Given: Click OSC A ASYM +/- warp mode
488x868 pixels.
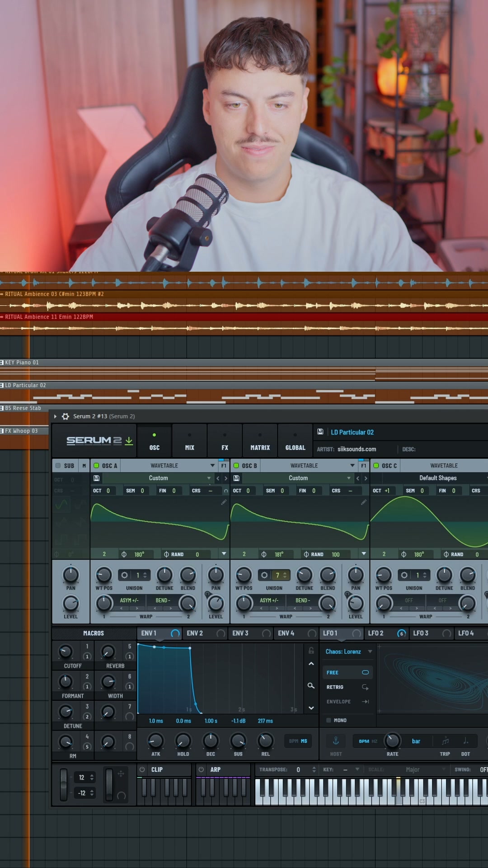Looking at the screenshot, I should click(129, 600).
